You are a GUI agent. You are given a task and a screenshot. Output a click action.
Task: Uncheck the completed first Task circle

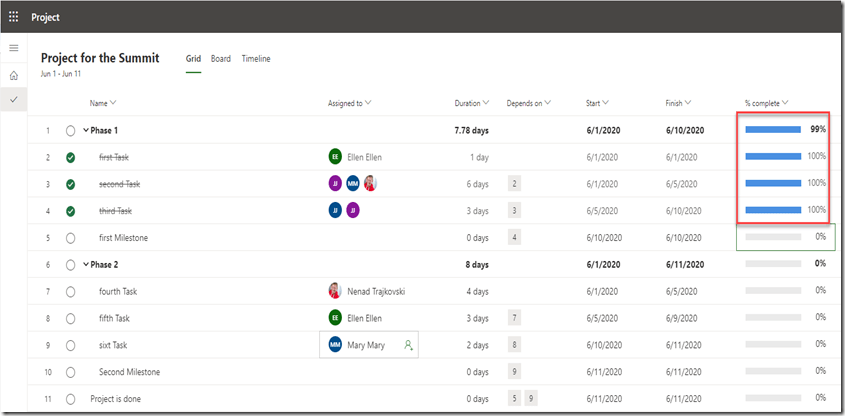(70, 157)
